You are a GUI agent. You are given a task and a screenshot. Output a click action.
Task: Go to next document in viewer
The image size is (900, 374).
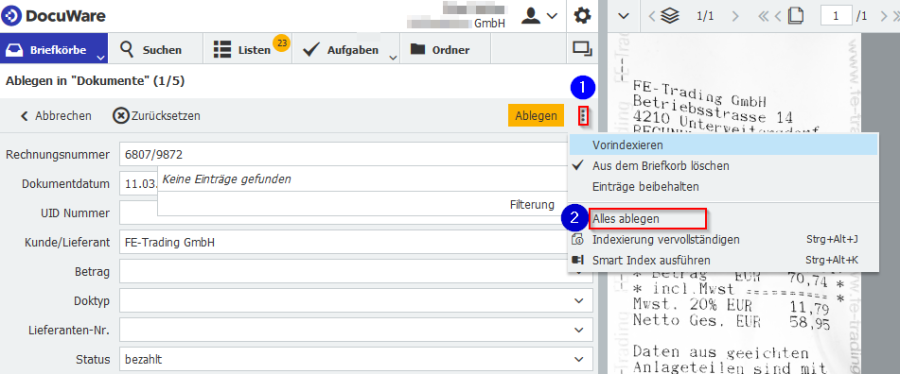pos(735,16)
